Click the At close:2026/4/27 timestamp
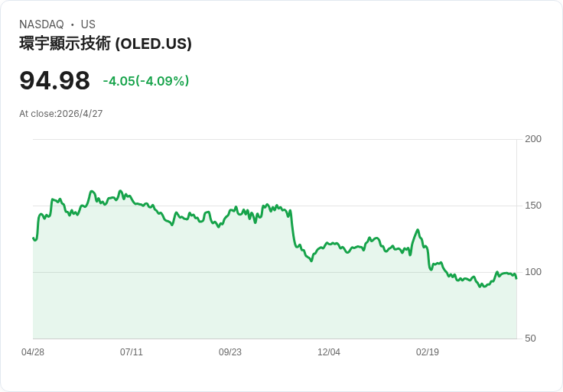Image resolution: width=563 pixels, height=392 pixels. tap(61, 114)
